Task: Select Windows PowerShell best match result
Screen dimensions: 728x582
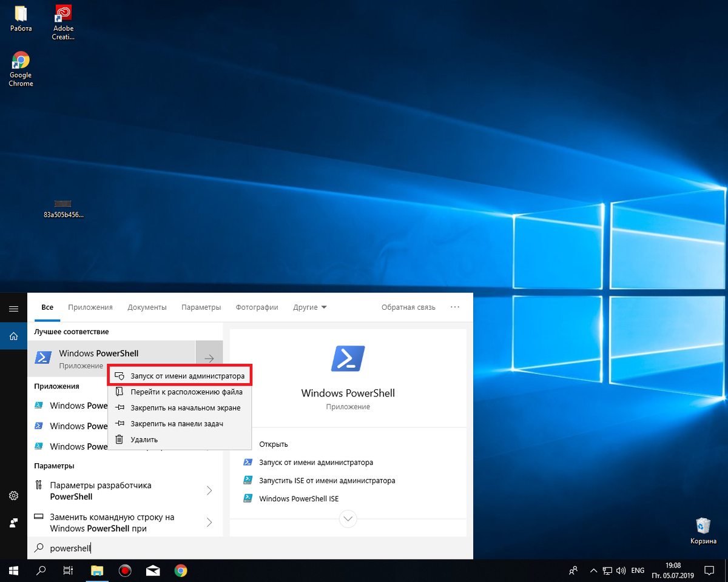Action: click(x=112, y=359)
